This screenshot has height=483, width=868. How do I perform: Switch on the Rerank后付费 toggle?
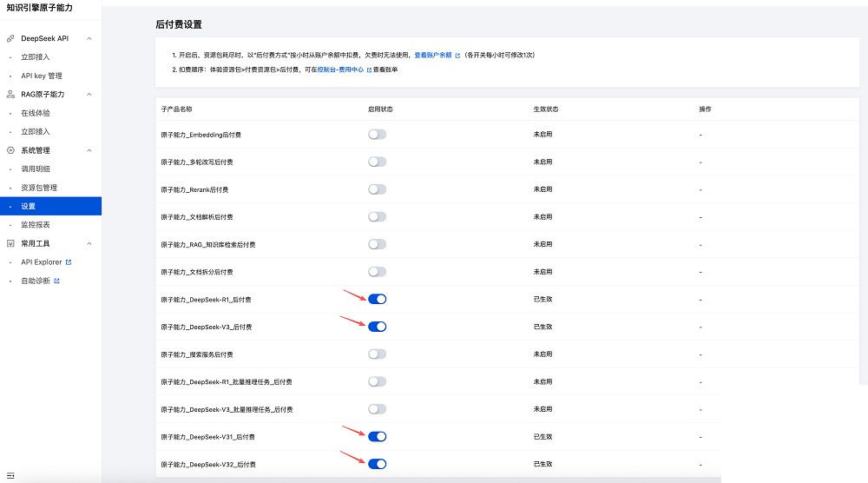[377, 189]
